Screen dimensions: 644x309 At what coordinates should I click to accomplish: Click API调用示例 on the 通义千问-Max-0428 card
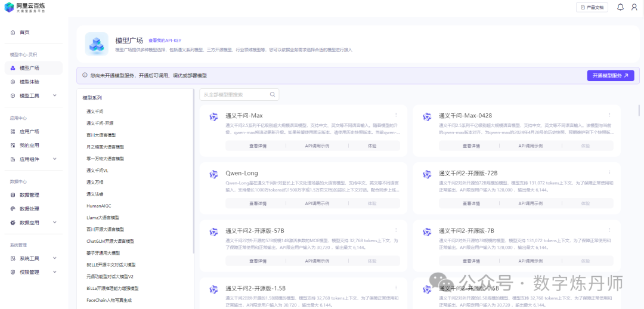pyautogui.click(x=530, y=146)
